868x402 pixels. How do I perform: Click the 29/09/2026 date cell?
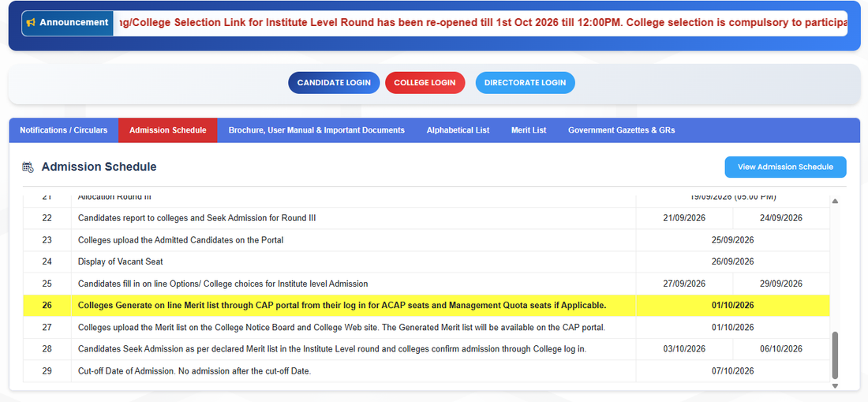(781, 284)
